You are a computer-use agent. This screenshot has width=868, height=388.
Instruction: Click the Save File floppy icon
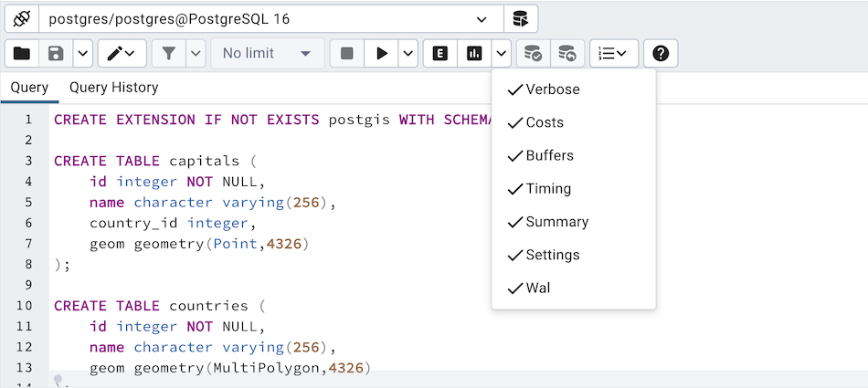[56, 53]
